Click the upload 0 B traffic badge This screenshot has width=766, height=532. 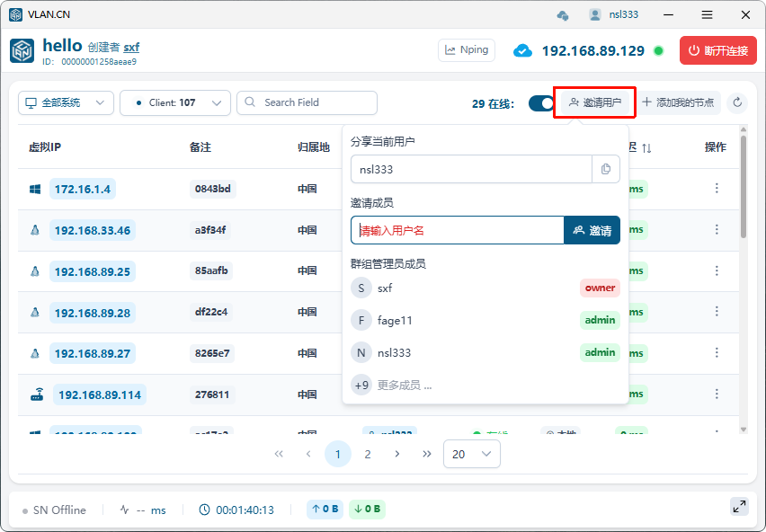point(325,509)
